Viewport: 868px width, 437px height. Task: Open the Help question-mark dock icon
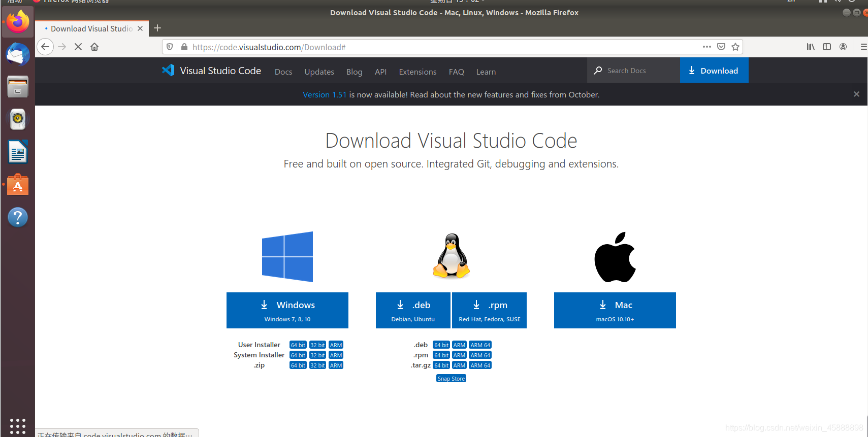click(18, 217)
